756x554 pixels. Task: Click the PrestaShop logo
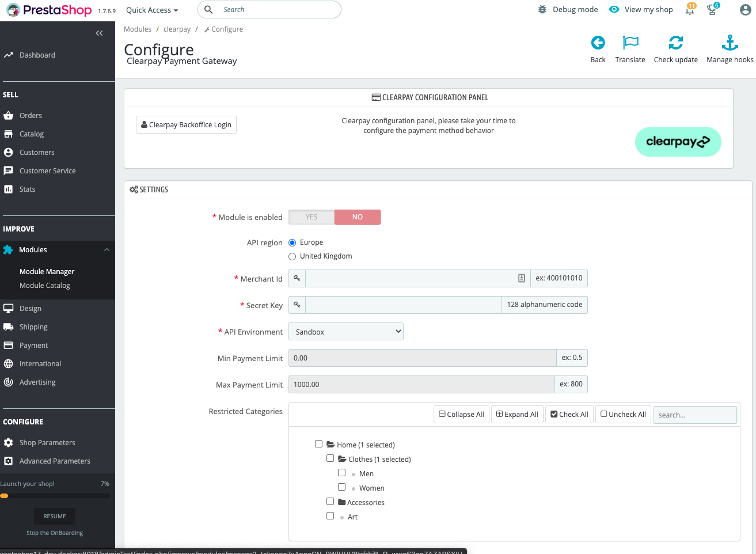click(49, 10)
